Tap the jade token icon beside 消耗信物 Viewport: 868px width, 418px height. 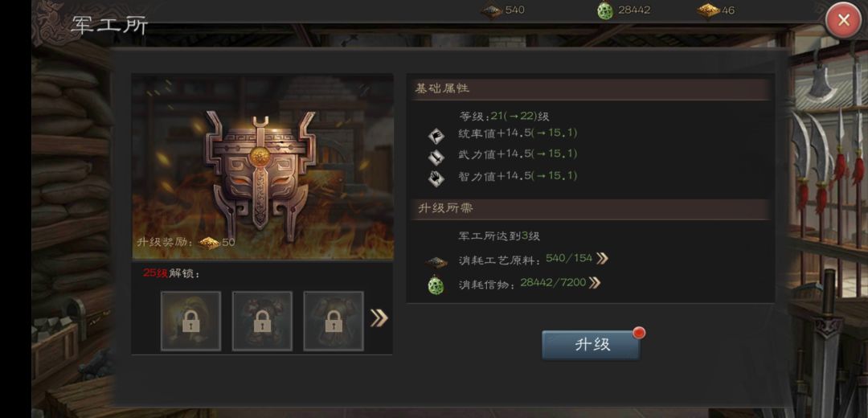(436, 285)
